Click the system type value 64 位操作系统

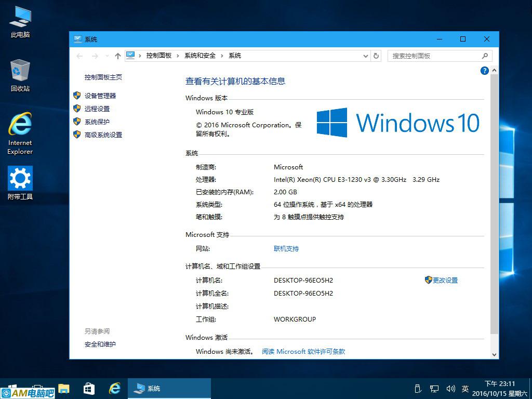[323, 205]
